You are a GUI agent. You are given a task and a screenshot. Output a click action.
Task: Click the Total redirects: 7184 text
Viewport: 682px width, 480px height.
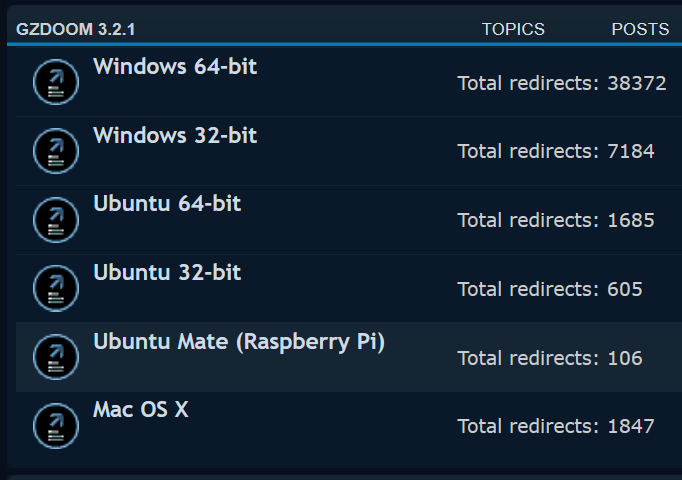[556, 151]
